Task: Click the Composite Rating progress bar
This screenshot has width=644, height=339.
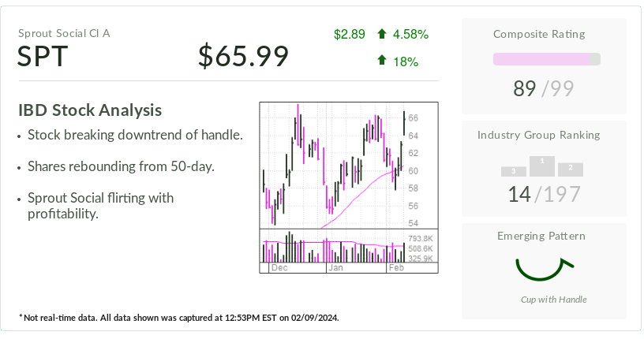Action: coord(546,59)
